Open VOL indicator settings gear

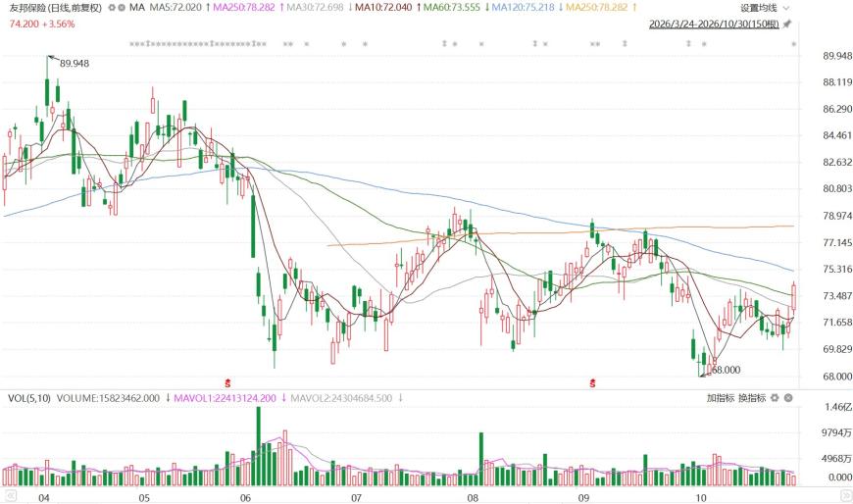coord(776,398)
